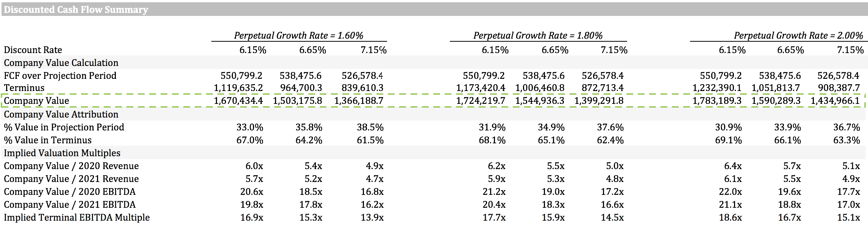Click the Company Value / 2021 EBITDA label
The width and height of the screenshot is (868, 229).
click(70, 205)
